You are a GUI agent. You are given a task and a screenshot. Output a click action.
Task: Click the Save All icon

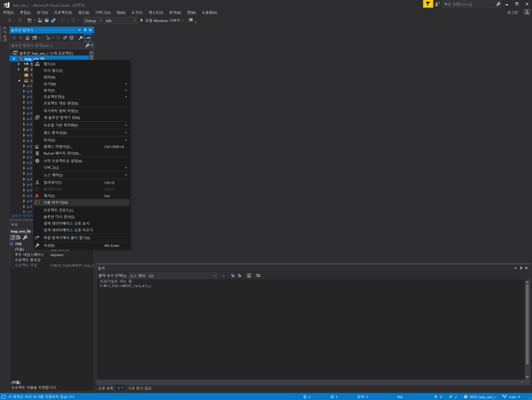point(53,20)
